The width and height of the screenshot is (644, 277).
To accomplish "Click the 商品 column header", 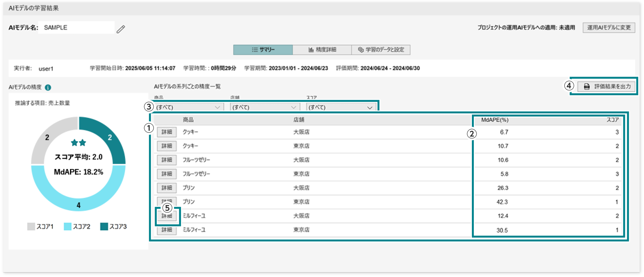I will pos(188,120).
